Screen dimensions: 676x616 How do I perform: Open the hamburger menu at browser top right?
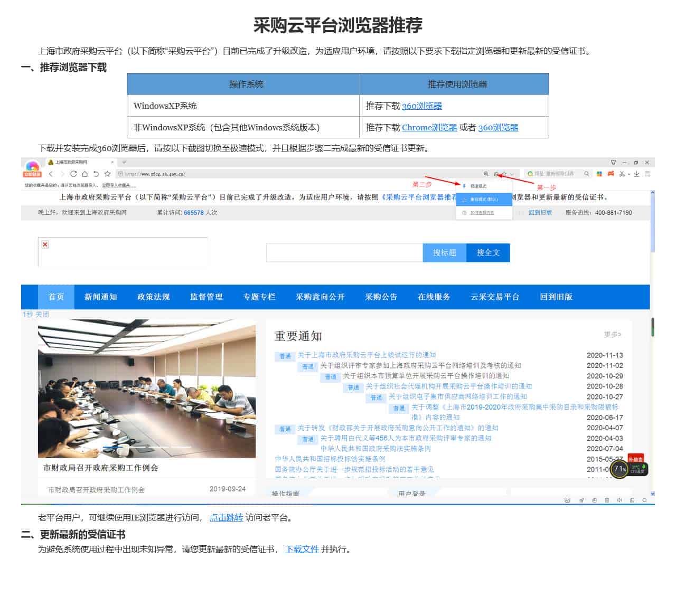(x=647, y=174)
